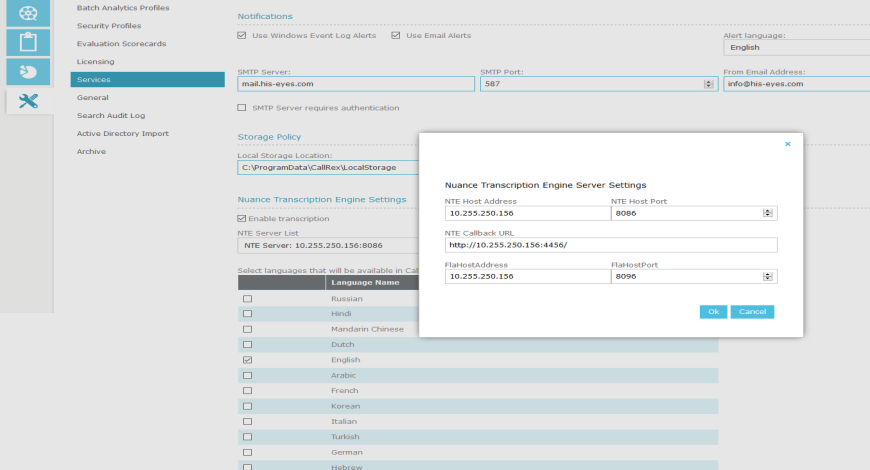Click the NTE Callback URL field
This screenshot has height=470, width=870.
coord(610,245)
